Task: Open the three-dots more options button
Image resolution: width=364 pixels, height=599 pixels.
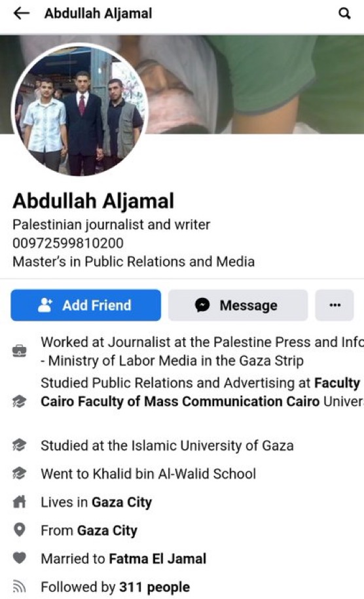Action: click(x=335, y=305)
